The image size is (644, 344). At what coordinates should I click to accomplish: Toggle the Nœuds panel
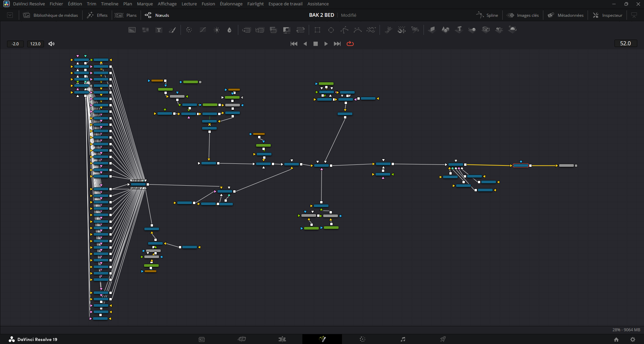[157, 15]
